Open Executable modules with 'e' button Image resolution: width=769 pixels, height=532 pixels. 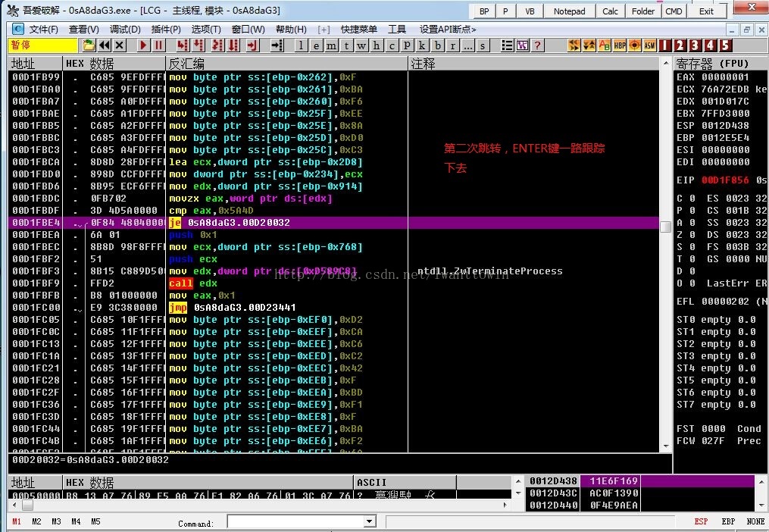(317, 45)
